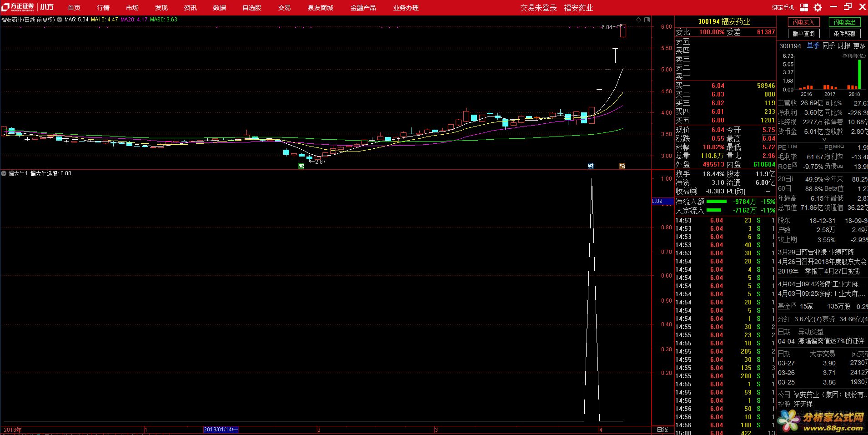Click the 控股 汪天祥 row
The image size is (868, 435).
pyautogui.click(x=795, y=404)
